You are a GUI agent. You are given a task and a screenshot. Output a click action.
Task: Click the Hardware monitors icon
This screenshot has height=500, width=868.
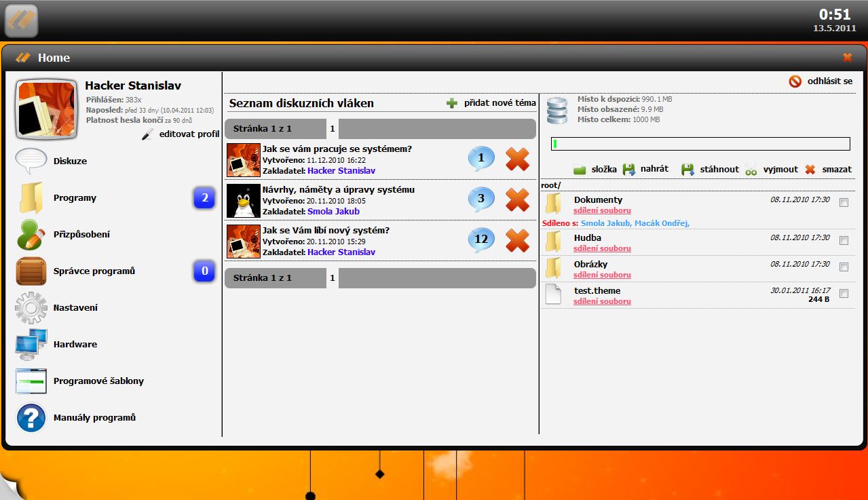point(31,345)
